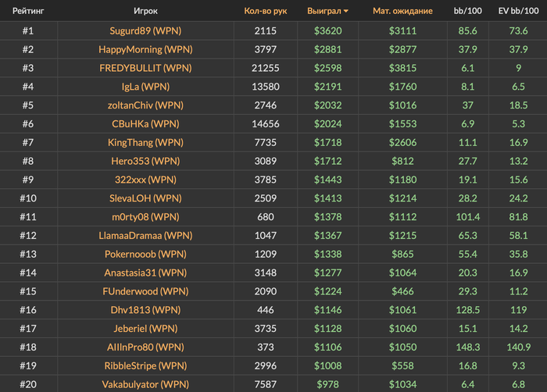The width and height of the screenshot is (547, 392).
Task: Click the Рейтинг column header
Action: 28,11
